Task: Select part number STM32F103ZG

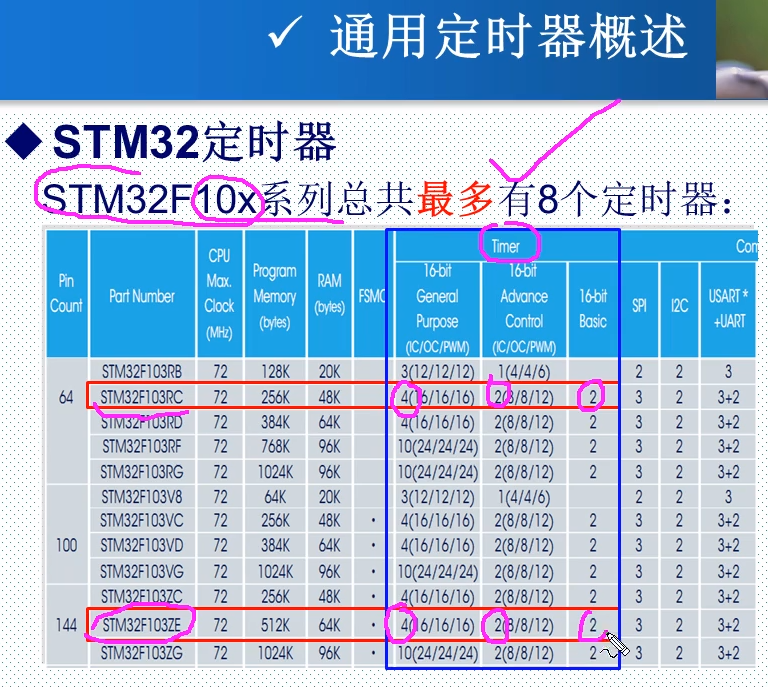Action: click(142, 653)
